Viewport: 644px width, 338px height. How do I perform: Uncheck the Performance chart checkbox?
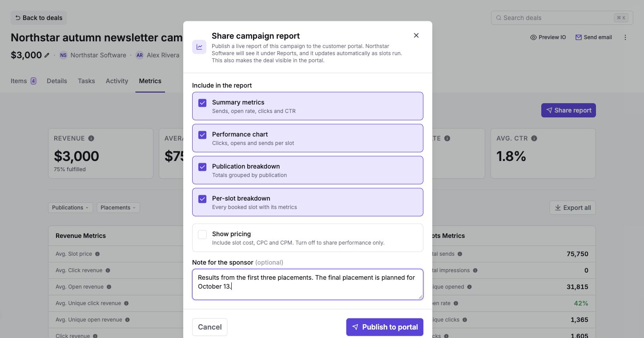pyautogui.click(x=202, y=135)
